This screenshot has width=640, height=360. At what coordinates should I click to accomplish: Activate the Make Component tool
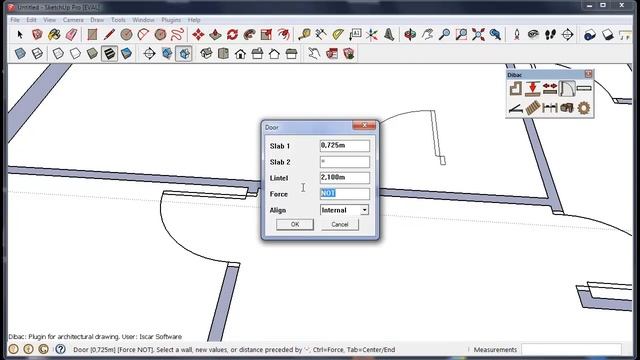(x=37, y=35)
